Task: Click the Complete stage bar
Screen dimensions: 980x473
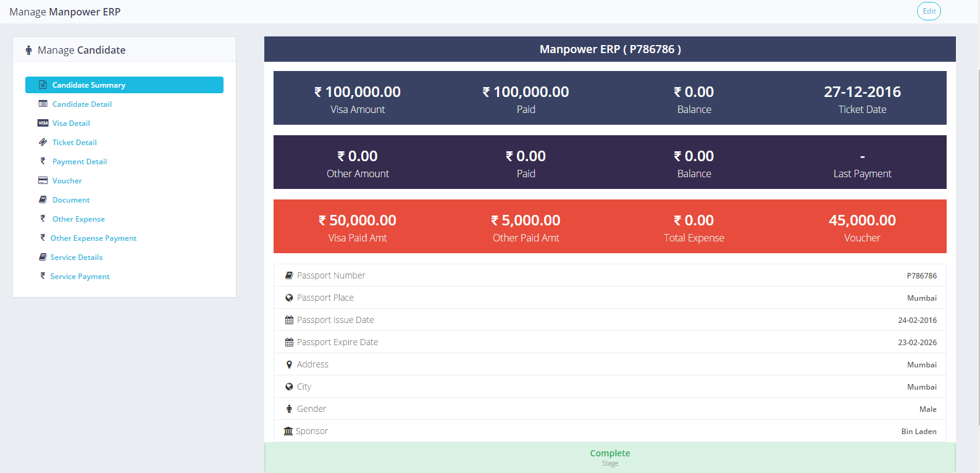Action: click(x=610, y=458)
